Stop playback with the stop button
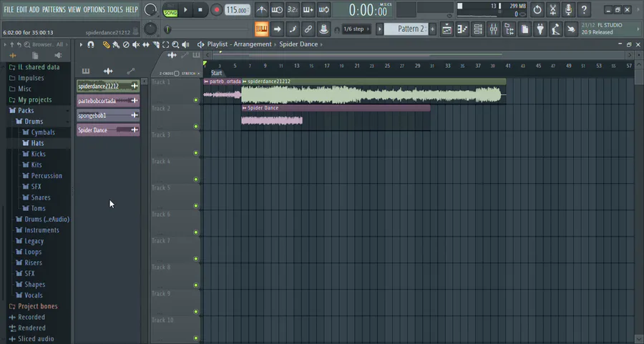The height and width of the screenshot is (344, 644). 200,10
